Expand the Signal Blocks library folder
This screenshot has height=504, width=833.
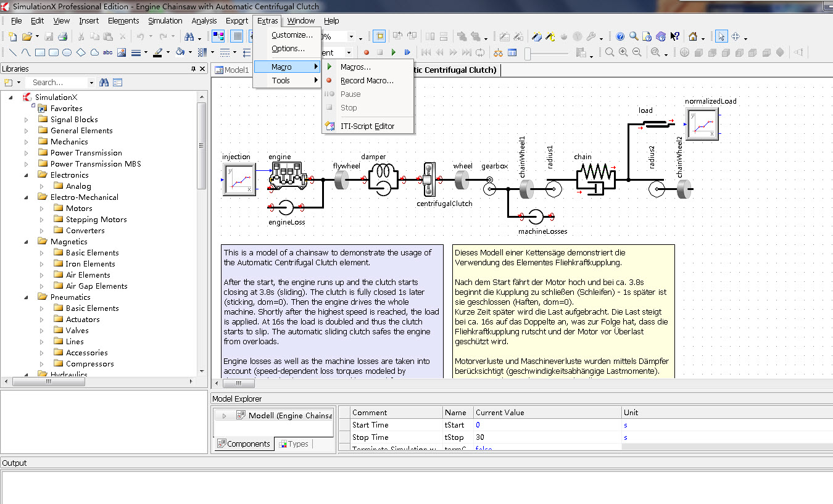coord(27,120)
